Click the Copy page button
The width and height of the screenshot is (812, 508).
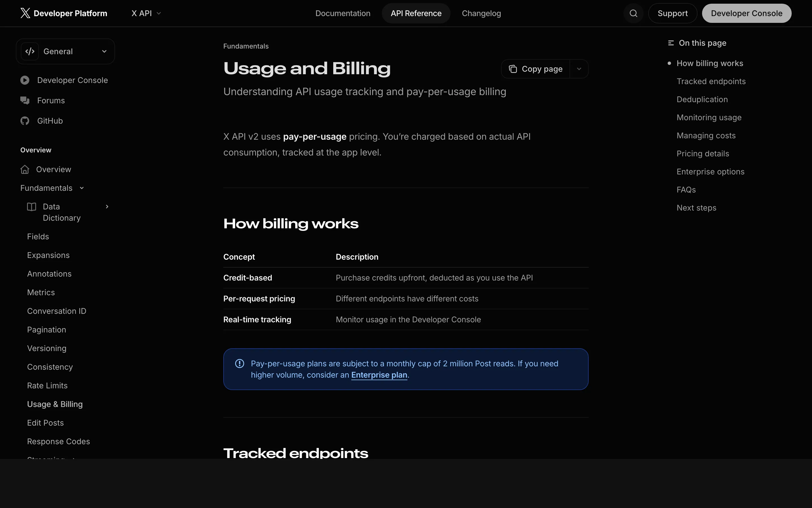(x=535, y=69)
